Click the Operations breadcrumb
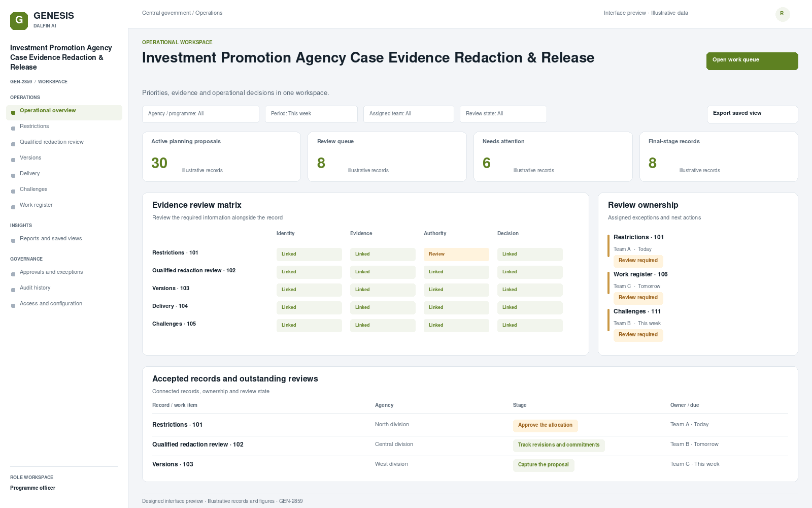The height and width of the screenshot is (508, 812). coord(209,13)
